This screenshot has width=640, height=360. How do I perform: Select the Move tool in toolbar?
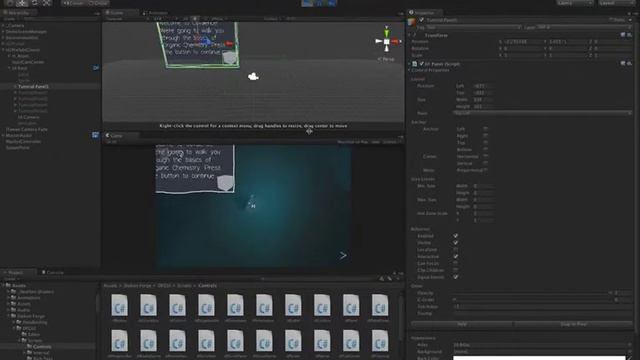(x=22, y=3)
